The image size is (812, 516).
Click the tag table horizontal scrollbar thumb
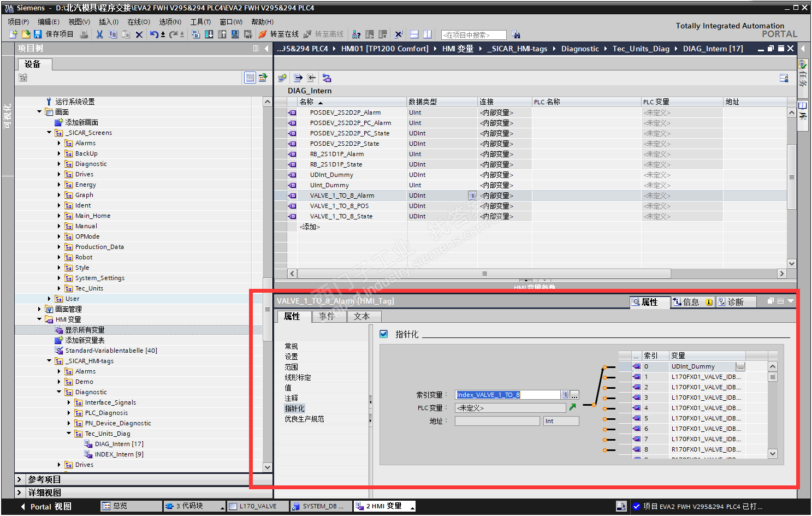pos(484,274)
